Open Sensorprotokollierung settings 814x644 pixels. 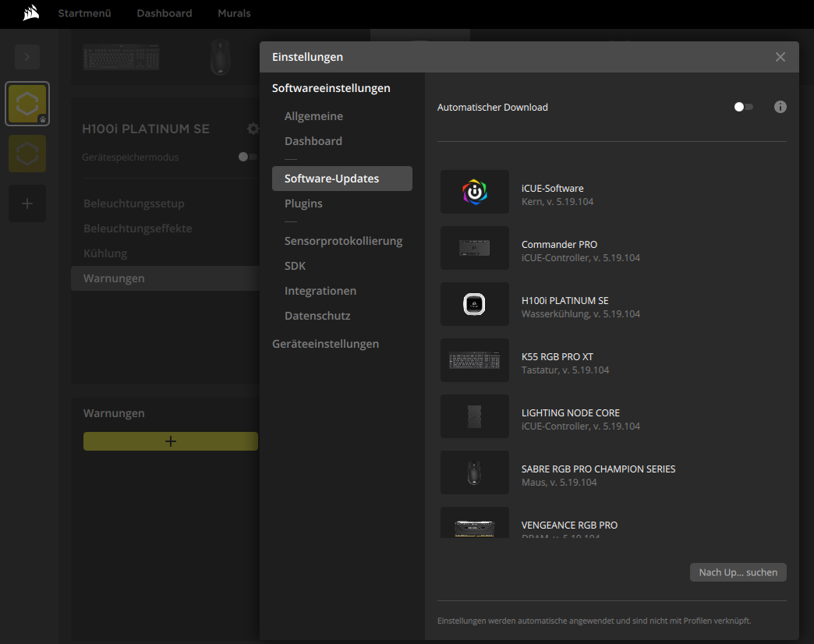tap(343, 241)
